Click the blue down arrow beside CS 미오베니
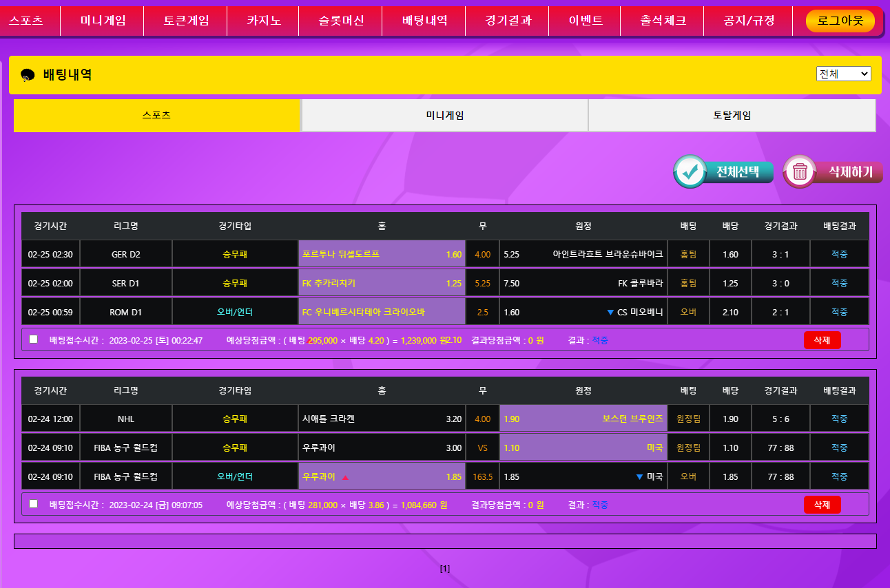890x588 pixels. coord(610,313)
